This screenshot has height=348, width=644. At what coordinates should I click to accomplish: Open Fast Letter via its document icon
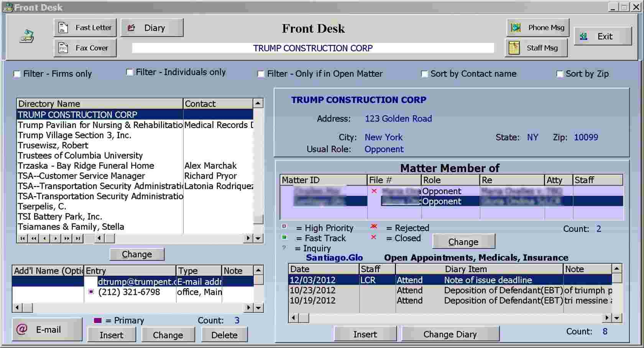point(63,28)
